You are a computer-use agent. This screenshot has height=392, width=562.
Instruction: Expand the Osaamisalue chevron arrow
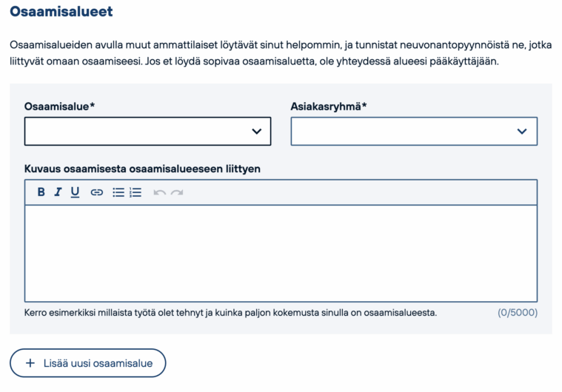pyautogui.click(x=257, y=132)
